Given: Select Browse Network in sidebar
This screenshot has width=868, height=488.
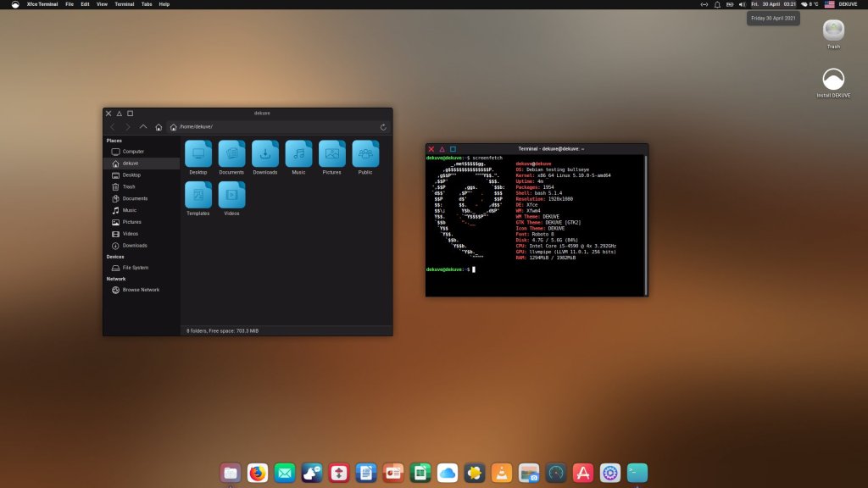Looking at the screenshot, I should (140, 290).
